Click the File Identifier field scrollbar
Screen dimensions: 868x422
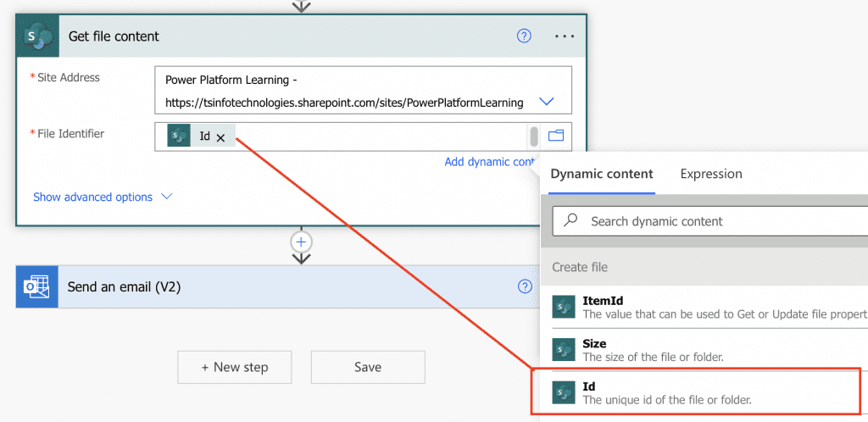(x=534, y=136)
